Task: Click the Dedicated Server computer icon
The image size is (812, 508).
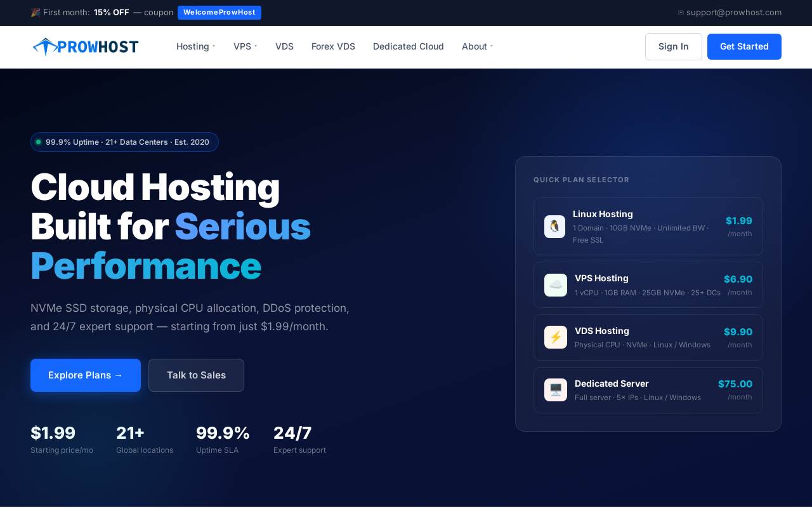Action: click(556, 390)
